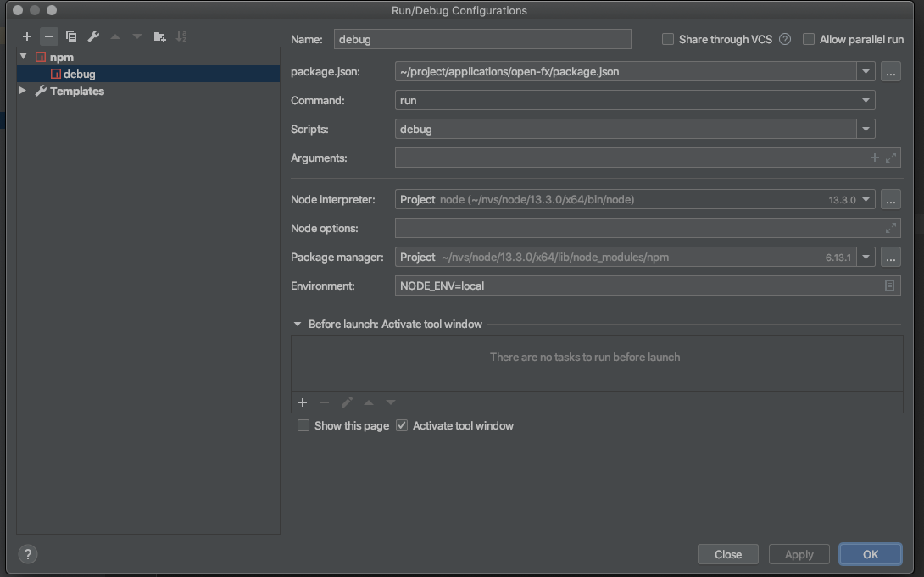Open edit templates wrench icon
The image size is (924, 577).
point(93,36)
